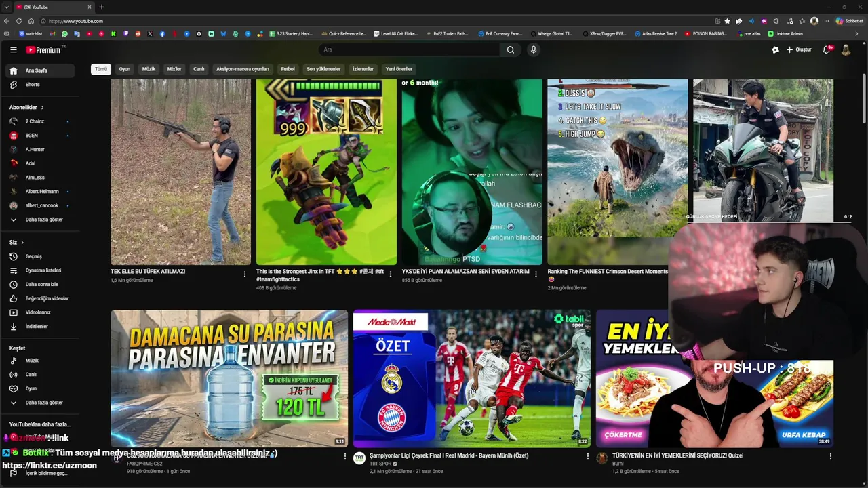Viewport: 868px width, 488px height.
Task: Open a new browser tab with plus
Action: [x=101, y=7]
